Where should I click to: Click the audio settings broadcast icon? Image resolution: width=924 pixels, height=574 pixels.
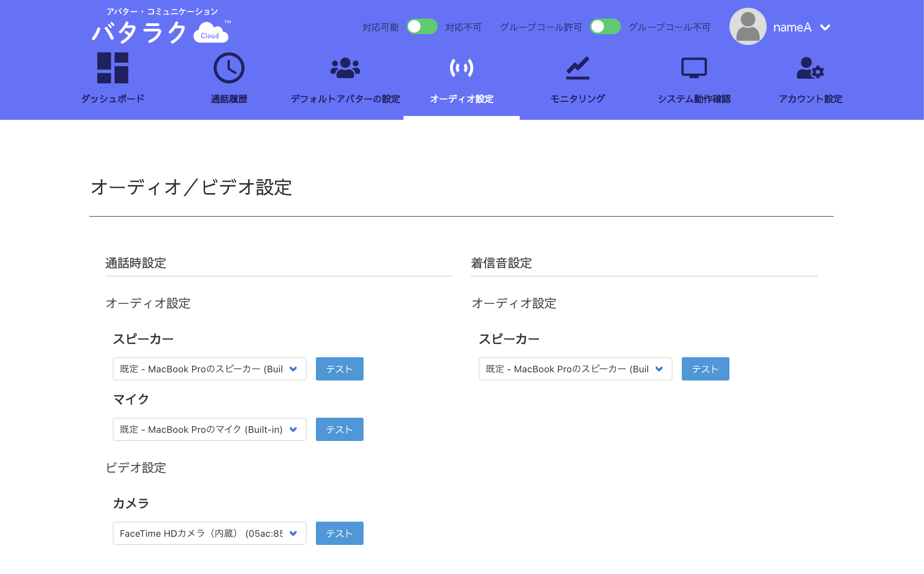[461, 68]
